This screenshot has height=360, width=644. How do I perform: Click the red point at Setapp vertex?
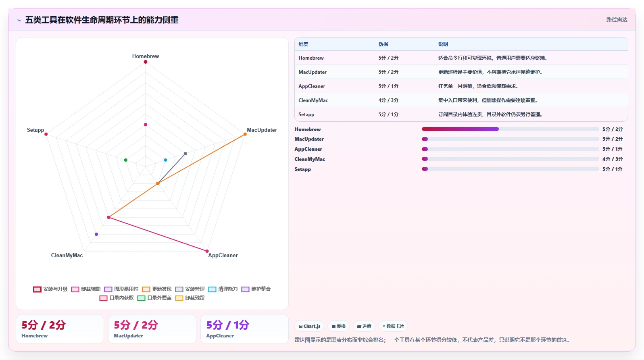point(46,134)
